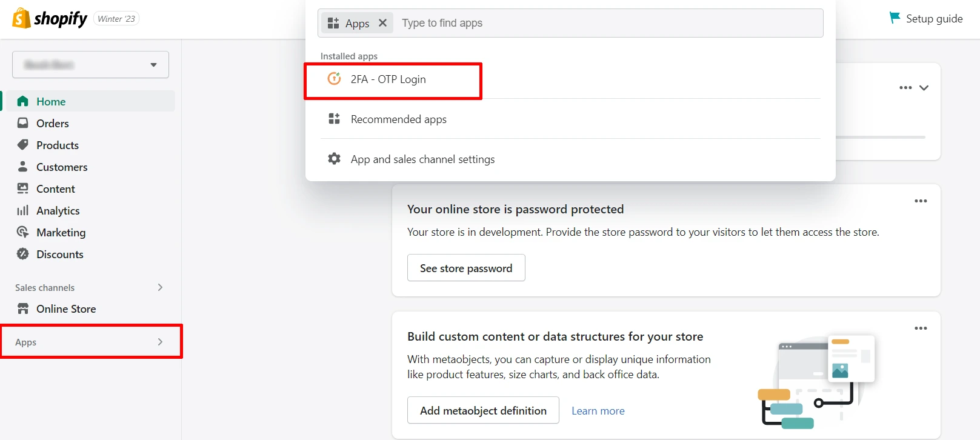Click See store password button
Screen dimensions: 980x440
(x=466, y=268)
